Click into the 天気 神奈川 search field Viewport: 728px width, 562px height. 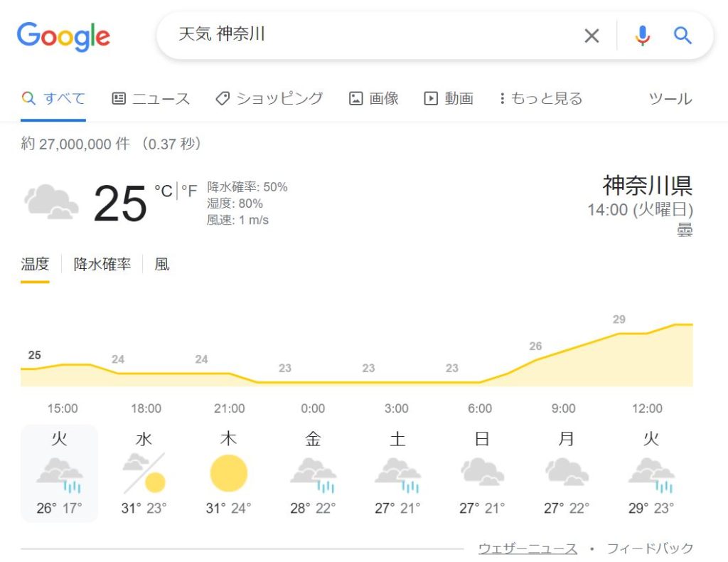tap(371, 36)
